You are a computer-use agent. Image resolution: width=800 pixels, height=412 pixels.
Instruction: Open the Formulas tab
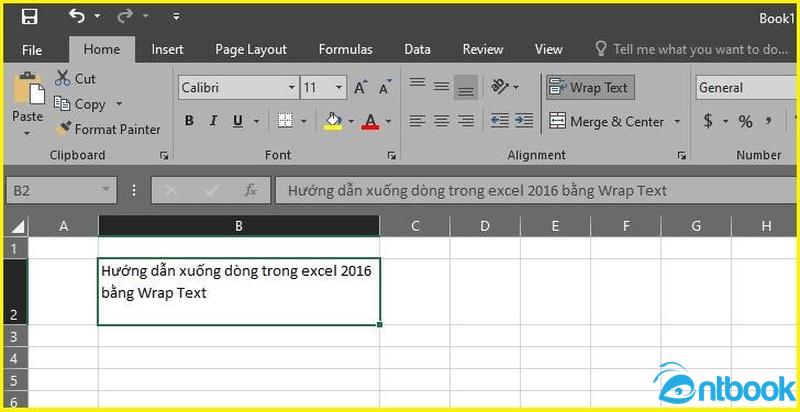point(345,49)
